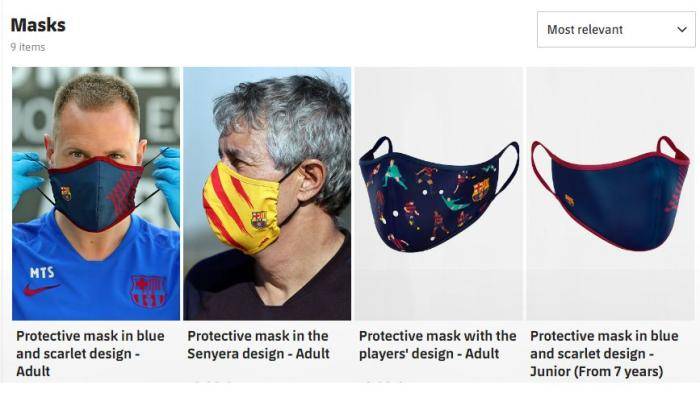
Task: Click Barça crest on players' design mask
Action: click(x=481, y=190)
